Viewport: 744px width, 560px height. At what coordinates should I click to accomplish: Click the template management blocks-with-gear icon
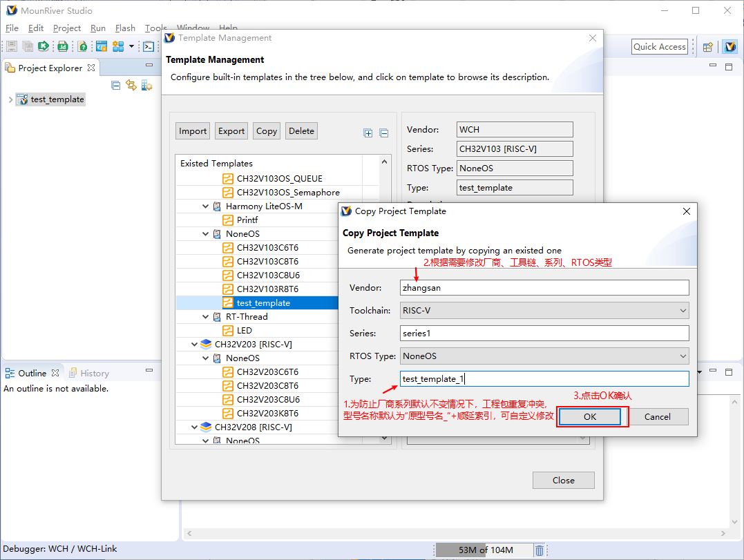[x=118, y=46]
